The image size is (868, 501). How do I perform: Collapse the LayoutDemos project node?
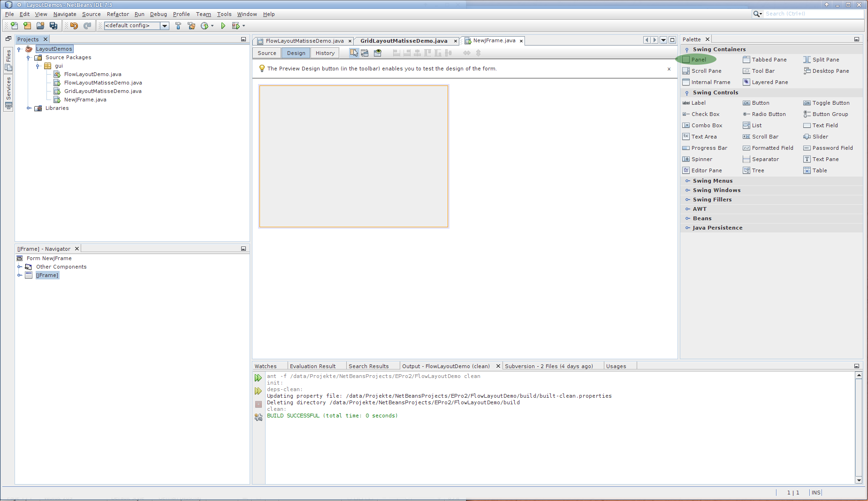19,49
